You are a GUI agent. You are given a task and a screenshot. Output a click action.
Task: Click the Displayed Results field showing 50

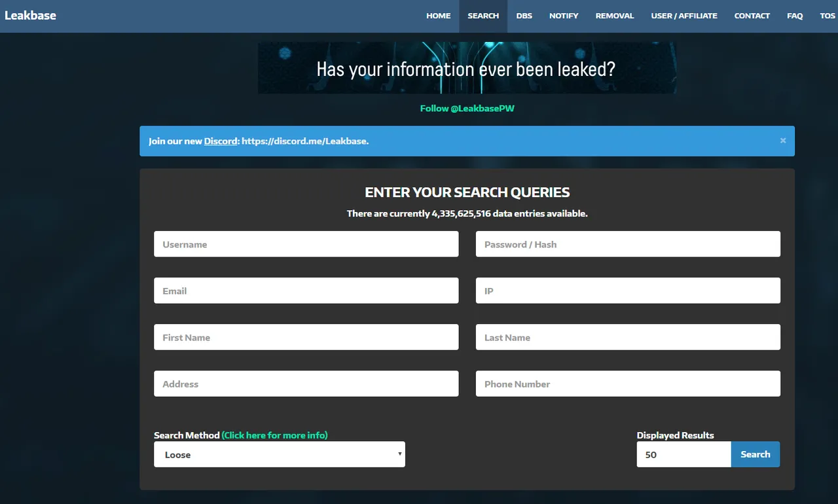(x=683, y=454)
